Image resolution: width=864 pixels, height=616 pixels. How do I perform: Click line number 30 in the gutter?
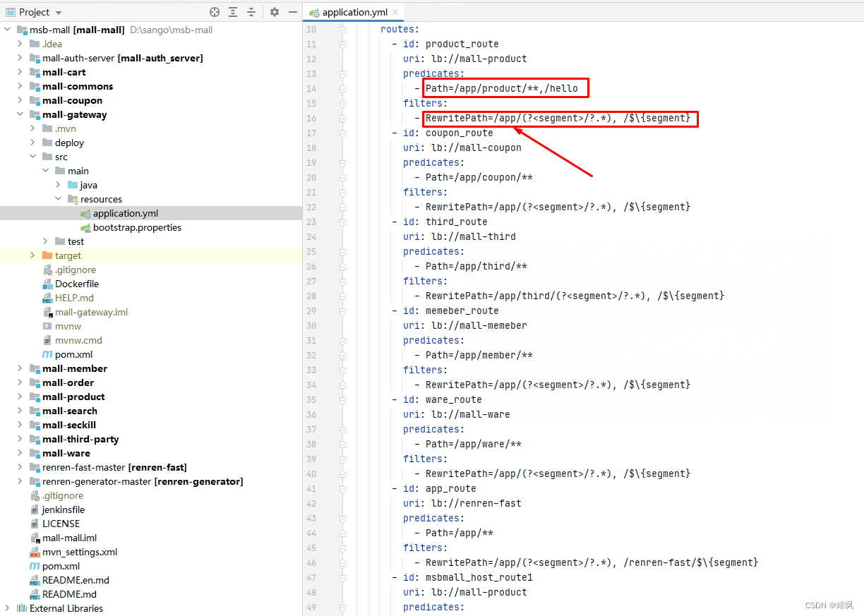coord(311,325)
